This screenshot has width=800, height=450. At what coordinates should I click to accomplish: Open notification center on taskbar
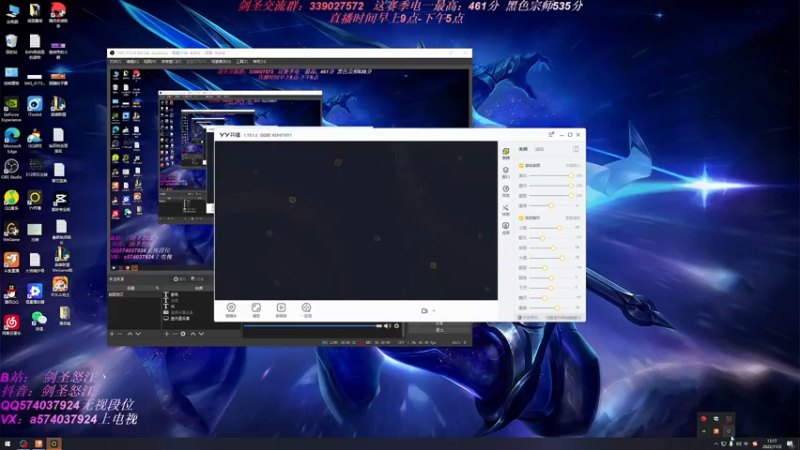click(790, 444)
